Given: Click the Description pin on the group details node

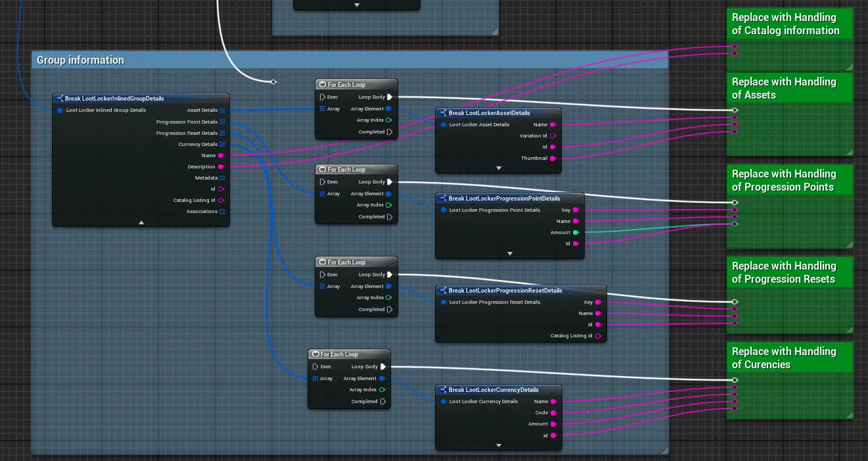Looking at the screenshot, I should [221, 167].
